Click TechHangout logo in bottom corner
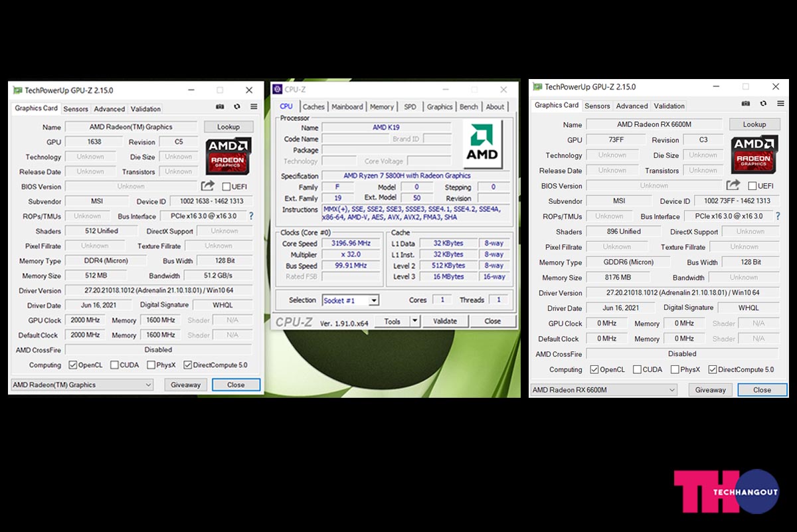Viewport: 797px width, 532px height. [x=727, y=491]
